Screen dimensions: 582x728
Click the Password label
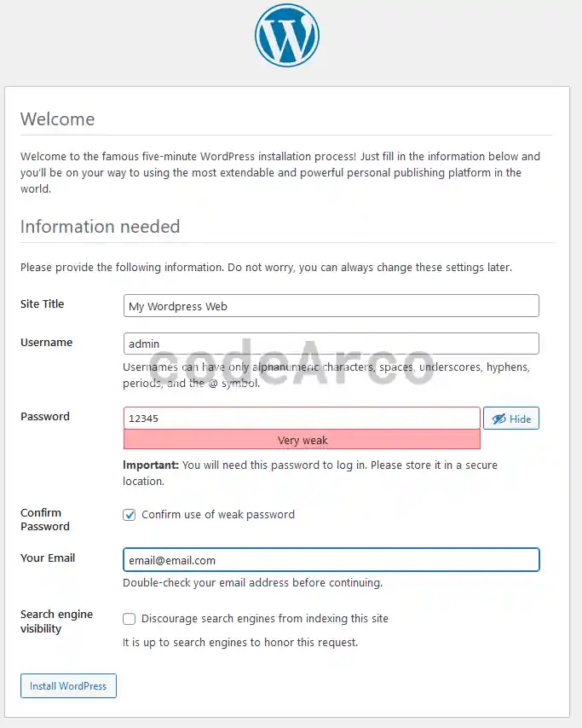[45, 417]
